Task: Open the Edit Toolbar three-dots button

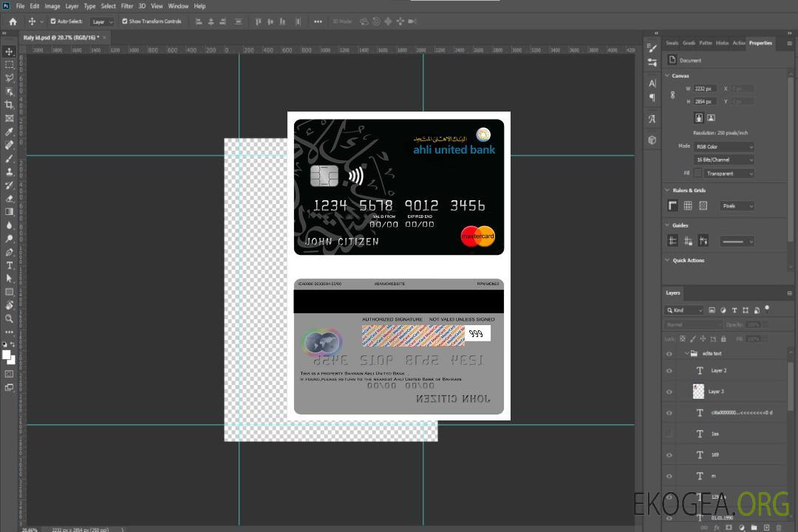Action: point(9,332)
